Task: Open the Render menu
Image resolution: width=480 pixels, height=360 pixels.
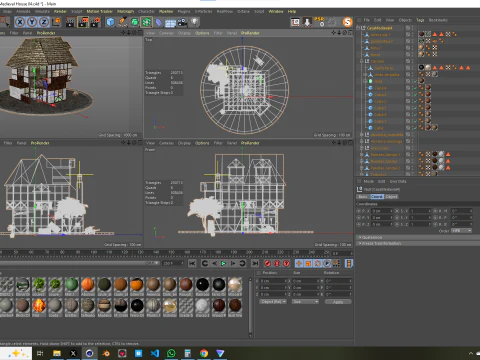Action: click(60, 11)
